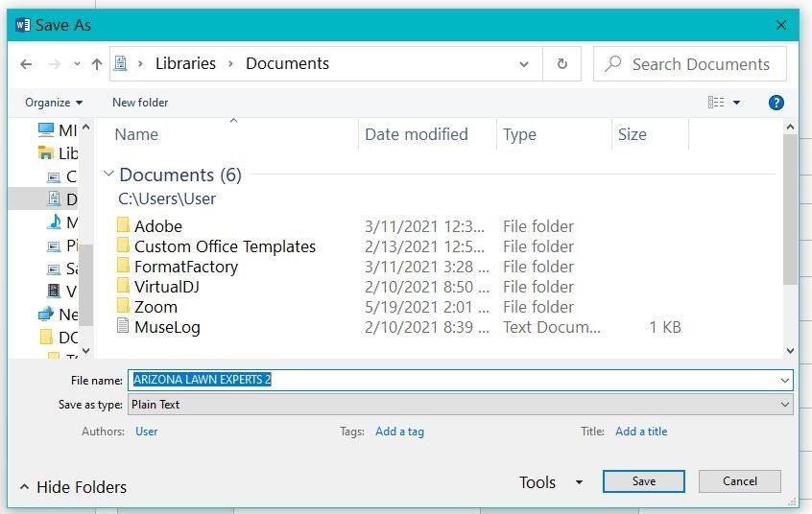This screenshot has width=812, height=514.
Task: Click the C:\Users\User path text
Action: [167, 199]
